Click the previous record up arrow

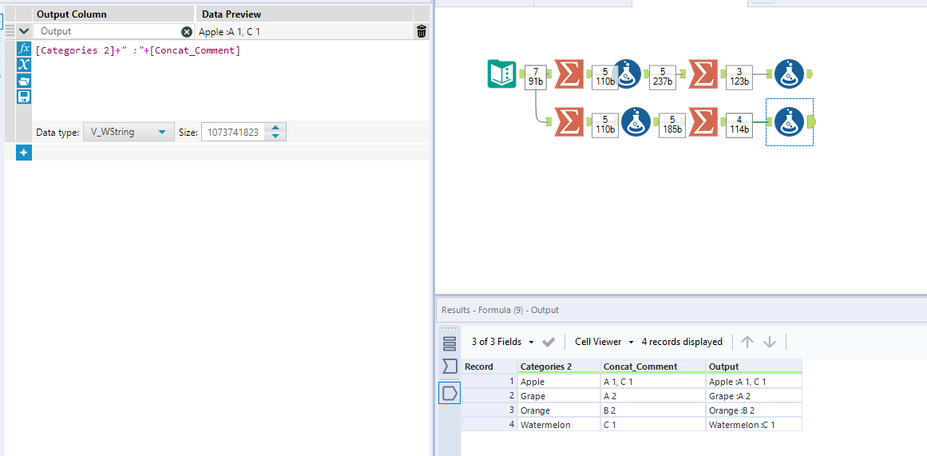tap(747, 342)
